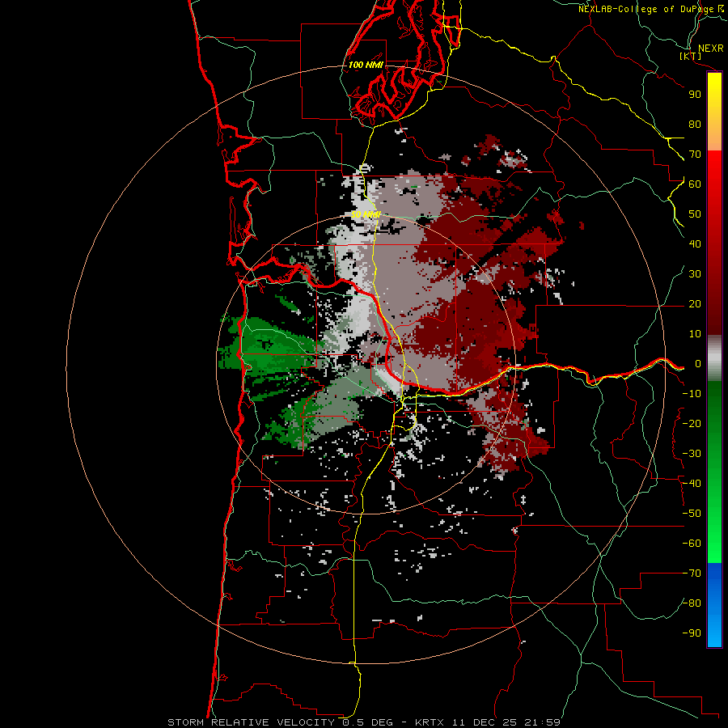Click the "60" value on the velocity scale

[695, 184]
